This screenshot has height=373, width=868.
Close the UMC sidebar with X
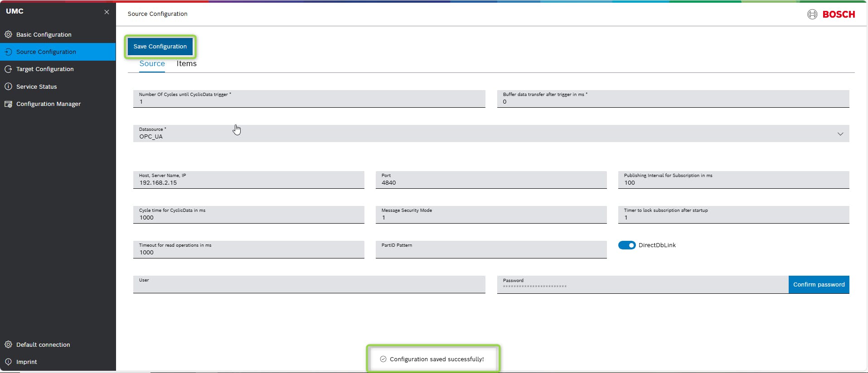point(107,12)
